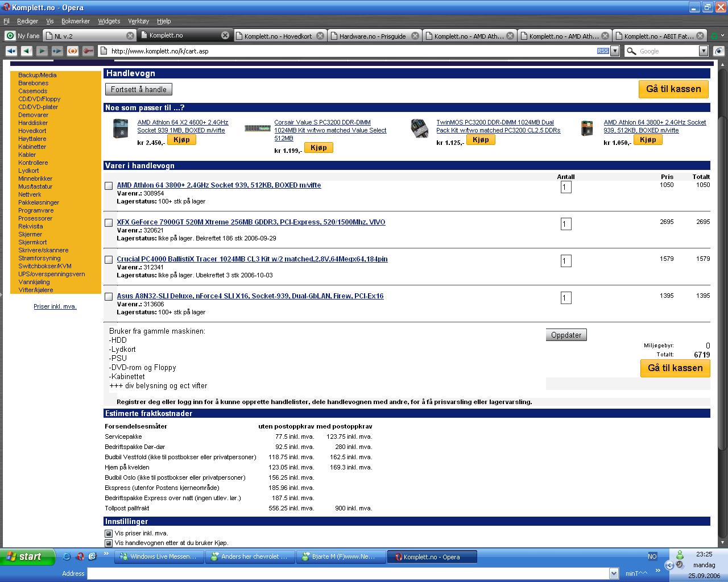Click the Oppdater button

(566, 335)
